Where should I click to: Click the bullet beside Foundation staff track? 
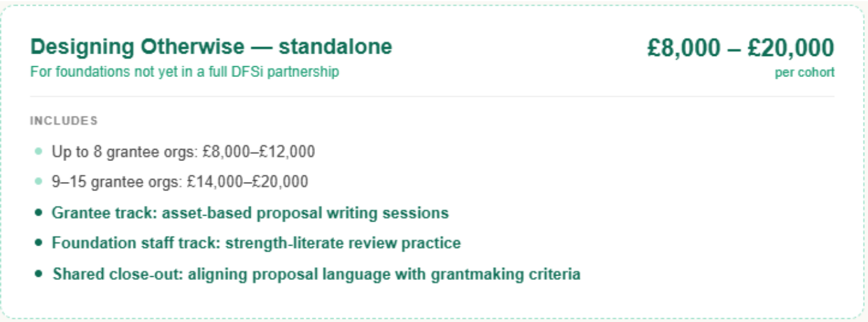tap(39, 243)
